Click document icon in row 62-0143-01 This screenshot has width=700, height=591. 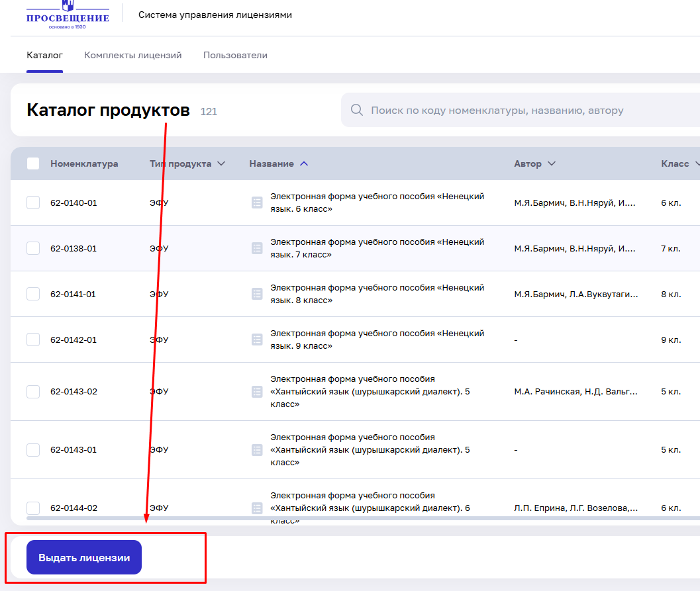(x=258, y=450)
